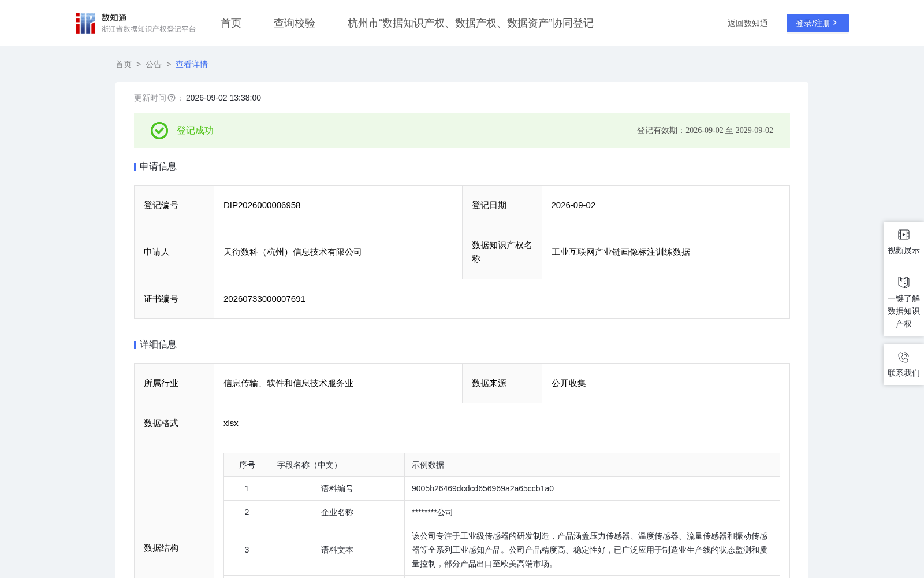Click applicant 天衍数科（杭州）信息技术有限公司
The height and width of the screenshot is (578, 924).
pyautogui.click(x=293, y=252)
